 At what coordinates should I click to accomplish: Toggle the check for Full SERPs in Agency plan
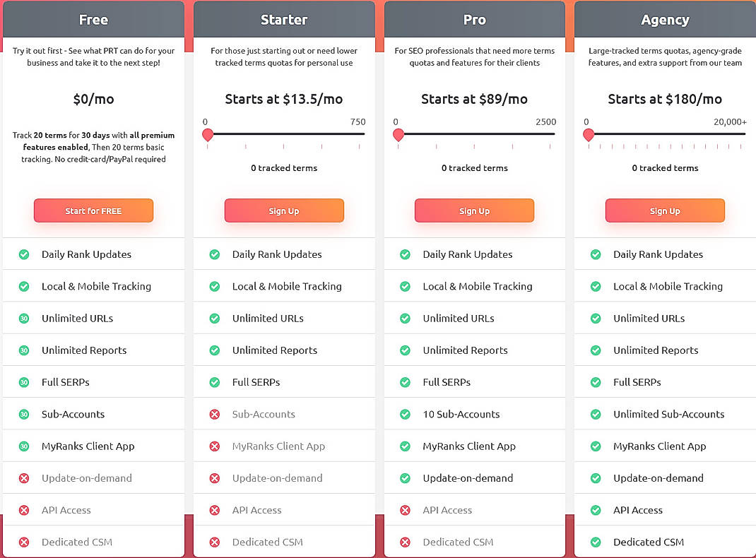[x=595, y=381]
